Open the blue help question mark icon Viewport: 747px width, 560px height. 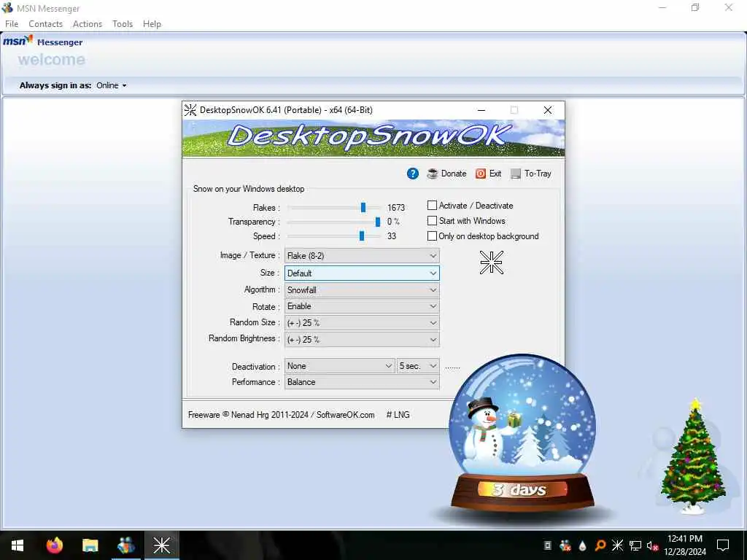point(413,174)
